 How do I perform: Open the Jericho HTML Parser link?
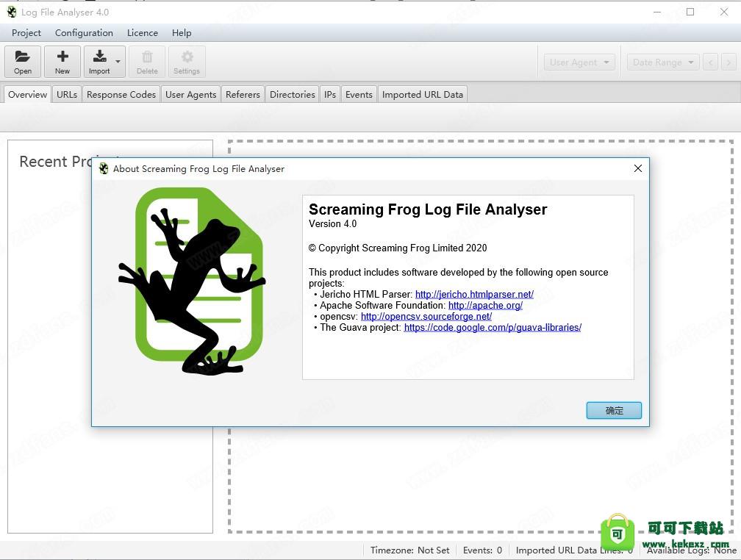coord(474,295)
